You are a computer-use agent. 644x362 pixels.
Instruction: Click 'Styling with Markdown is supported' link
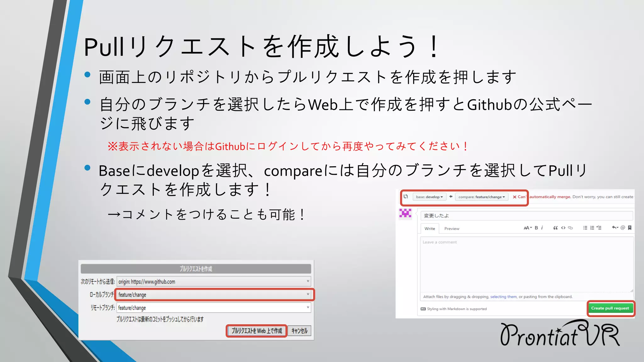coord(457,309)
